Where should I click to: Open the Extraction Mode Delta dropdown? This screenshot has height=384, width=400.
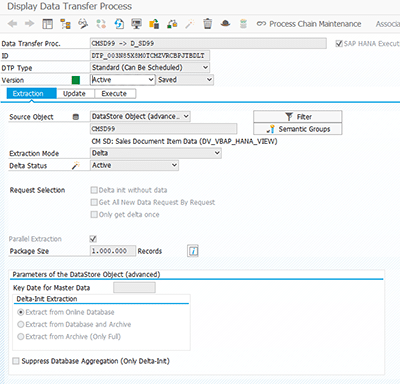[156, 153]
